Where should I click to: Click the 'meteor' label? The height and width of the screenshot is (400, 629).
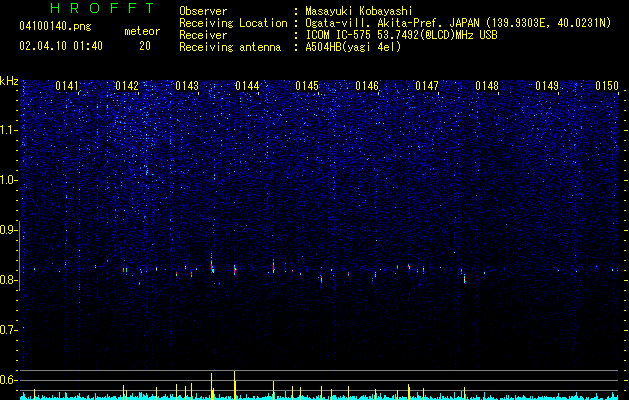142,31
